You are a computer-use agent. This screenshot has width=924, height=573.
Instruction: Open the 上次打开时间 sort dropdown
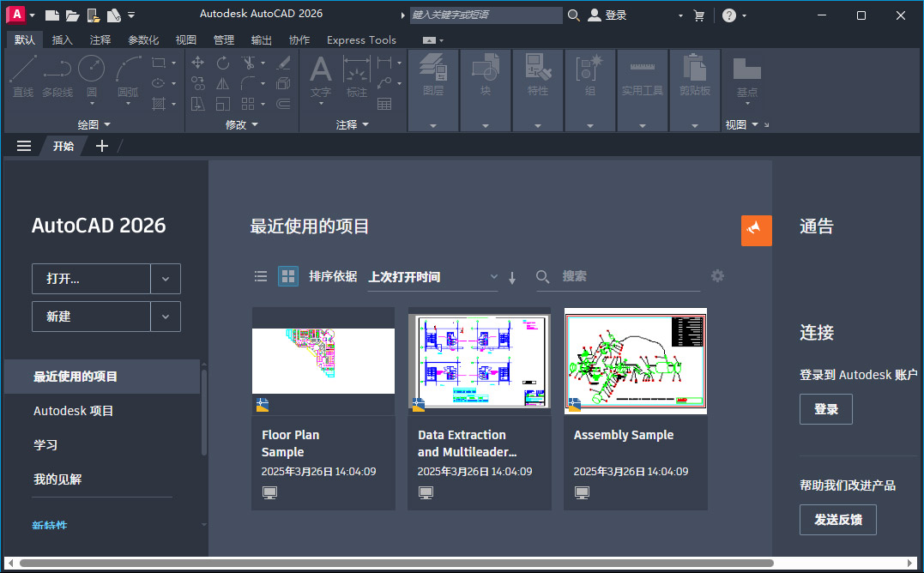(x=433, y=276)
